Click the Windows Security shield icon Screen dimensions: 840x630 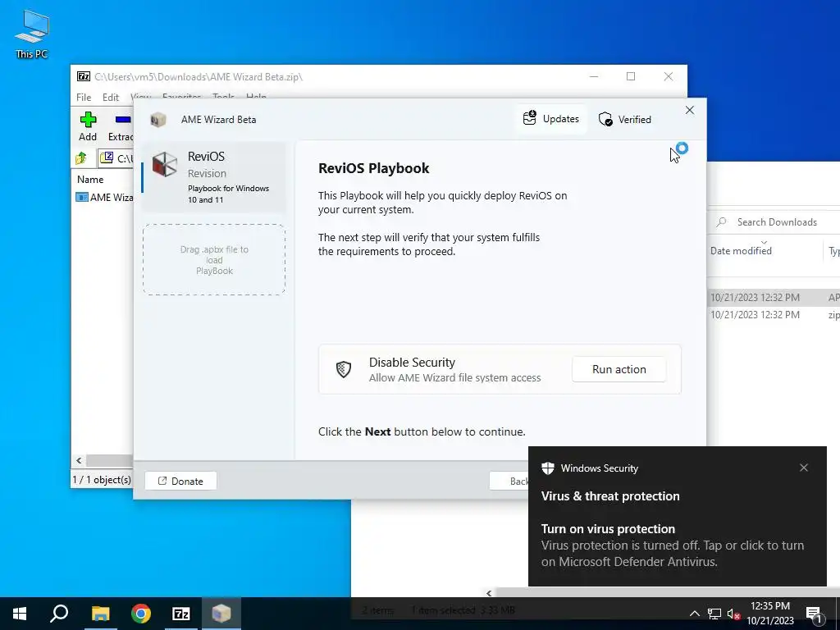(547, 468)
